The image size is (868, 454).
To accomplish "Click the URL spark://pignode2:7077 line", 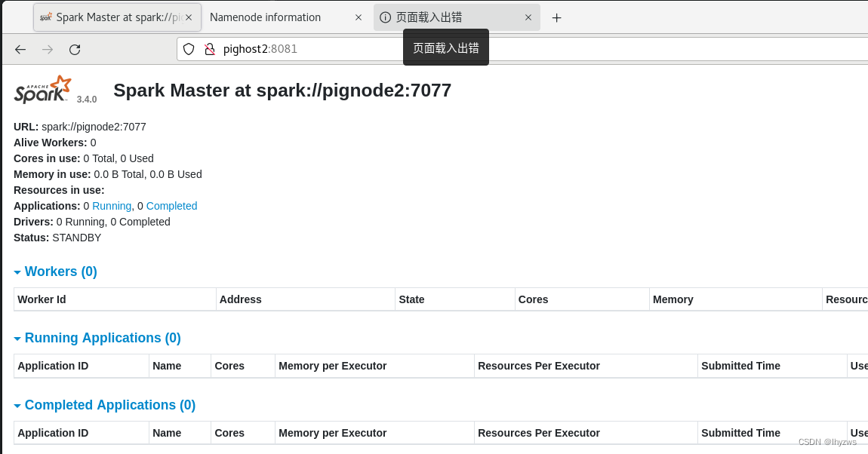I will pos(80,127).
